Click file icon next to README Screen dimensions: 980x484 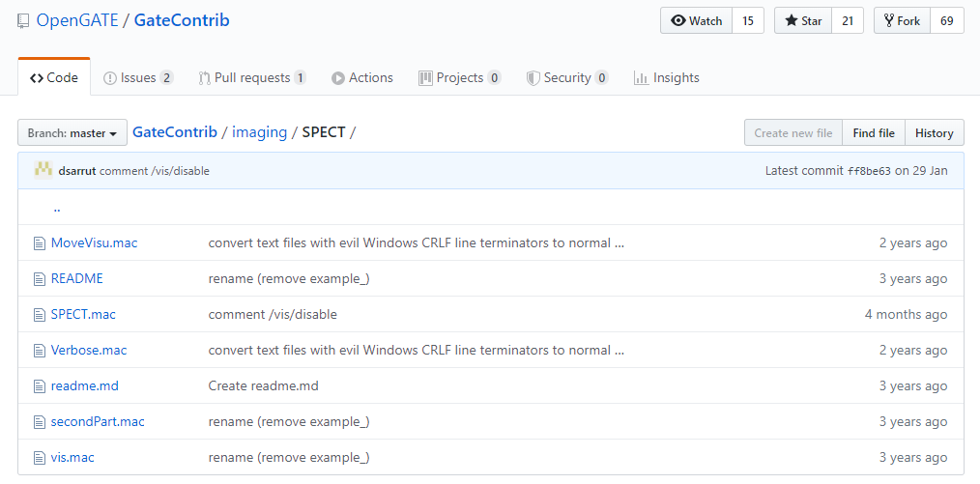coord(40,278)
